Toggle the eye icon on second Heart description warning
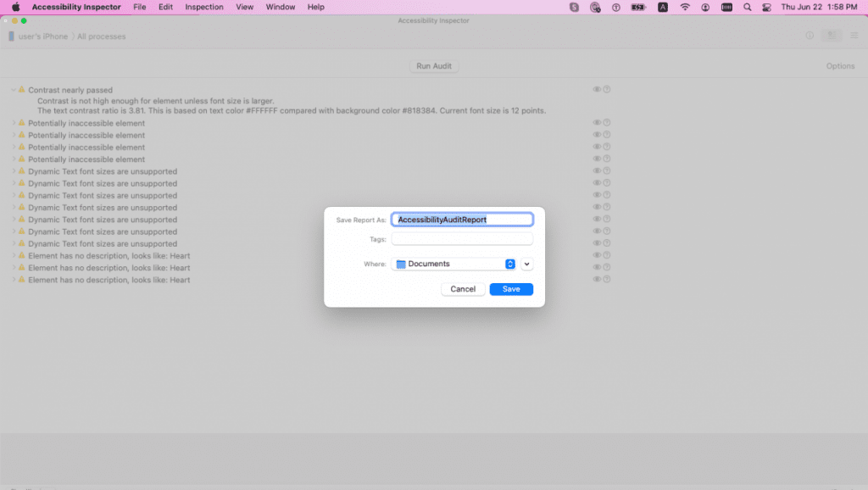The image size is (868, 490). tap(598, 267)
